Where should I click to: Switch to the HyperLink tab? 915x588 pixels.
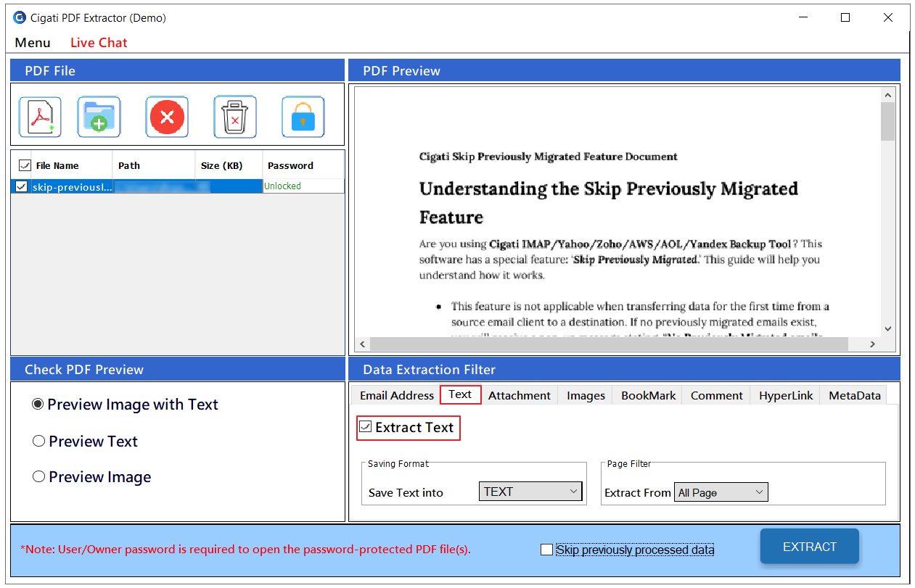(786, 395)
